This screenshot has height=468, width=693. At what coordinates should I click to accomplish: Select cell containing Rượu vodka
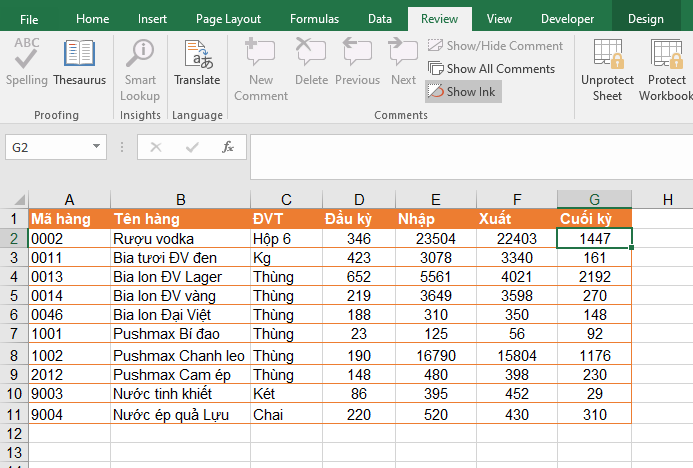[x=180, y=239]
